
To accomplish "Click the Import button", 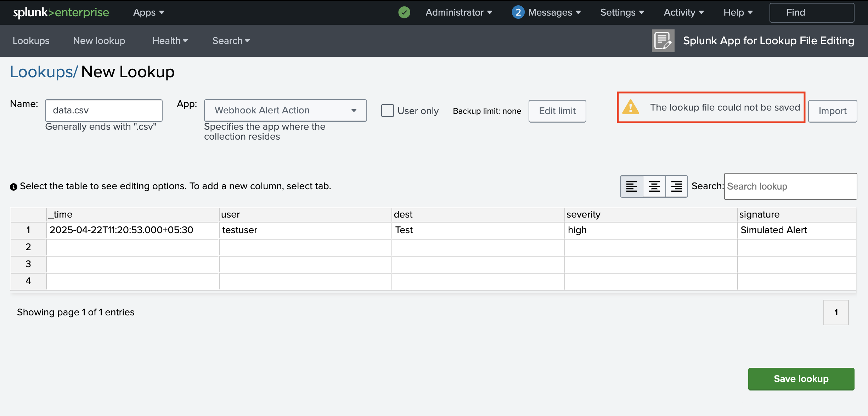I will pyautogui.click(x=832, y=111).
